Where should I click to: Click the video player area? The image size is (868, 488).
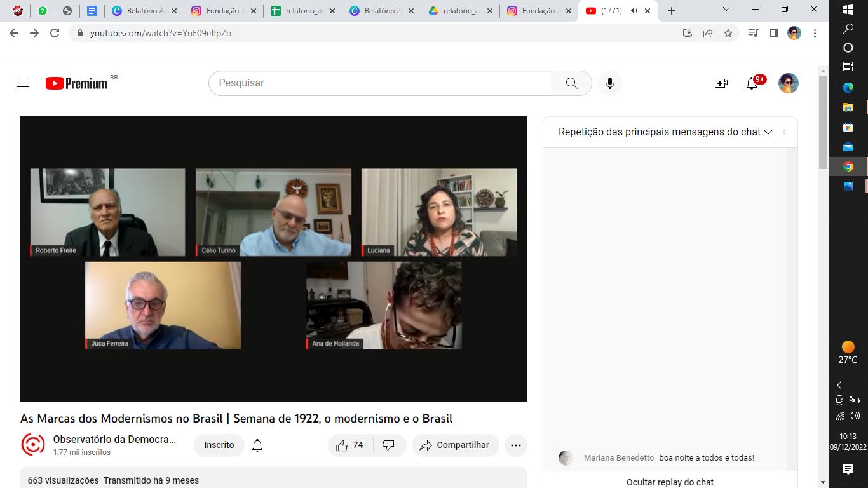click(273, 259)
